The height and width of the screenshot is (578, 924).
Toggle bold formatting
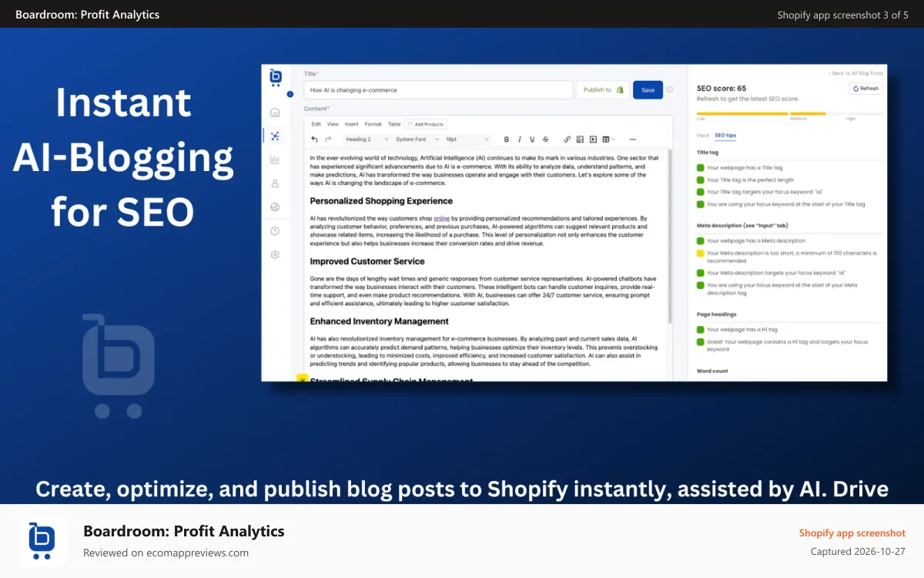point(507,139)
